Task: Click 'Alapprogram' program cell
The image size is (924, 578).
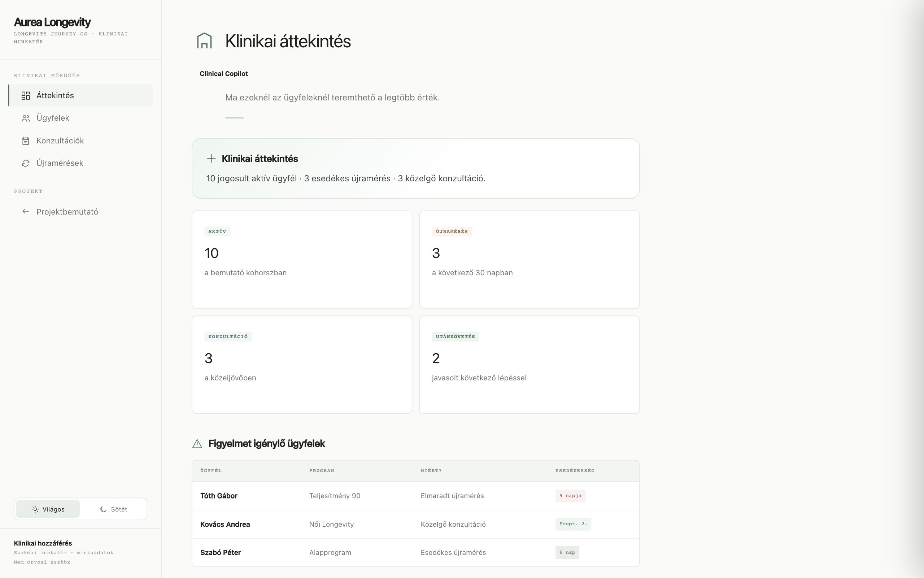Action: click(x=330, y=552)
